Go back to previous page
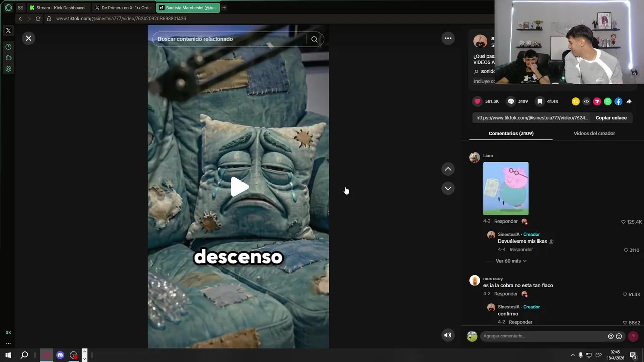This screenshot has height=362, width=644. point(20,19)
